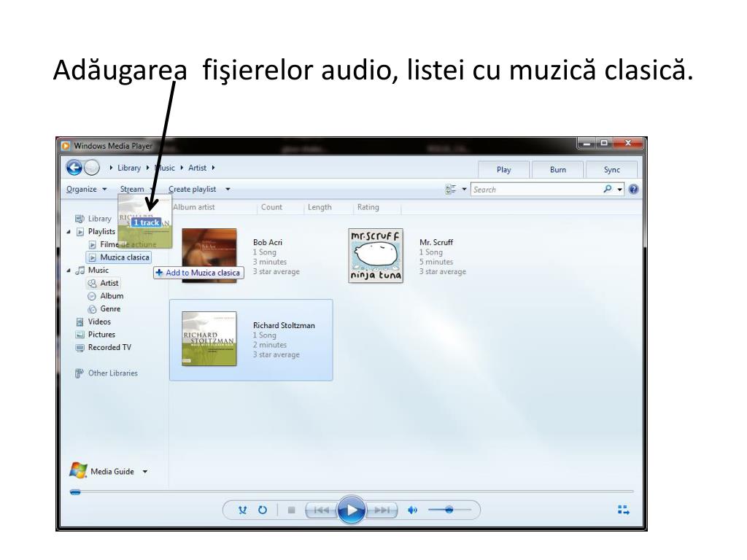Collapse the Music tree node
Screen dimensions: 747x560
(68, 271)
